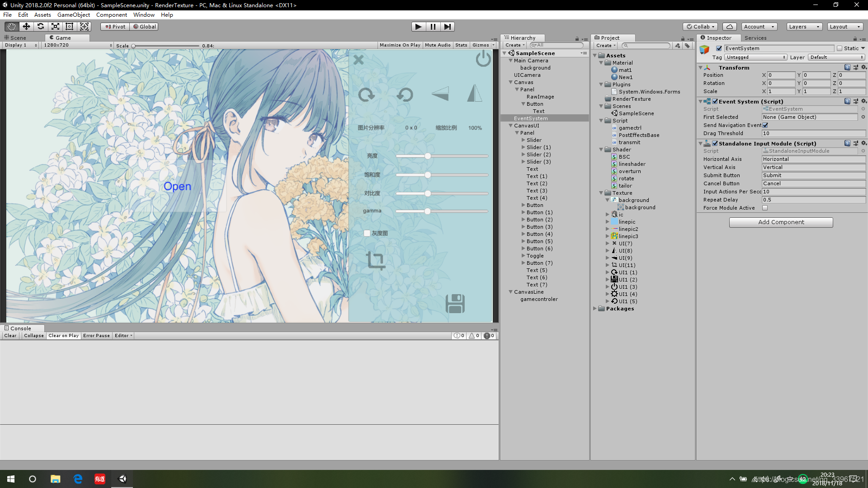Click the crop icon in game panel
The image size is (868, 488).
[x=376, y=260]
